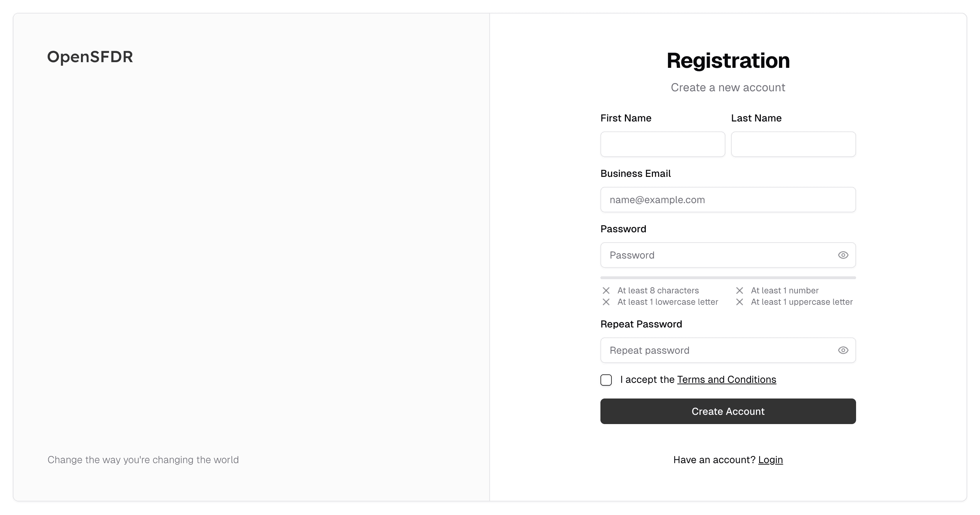Click the password strength bar

tap(728, 278)
